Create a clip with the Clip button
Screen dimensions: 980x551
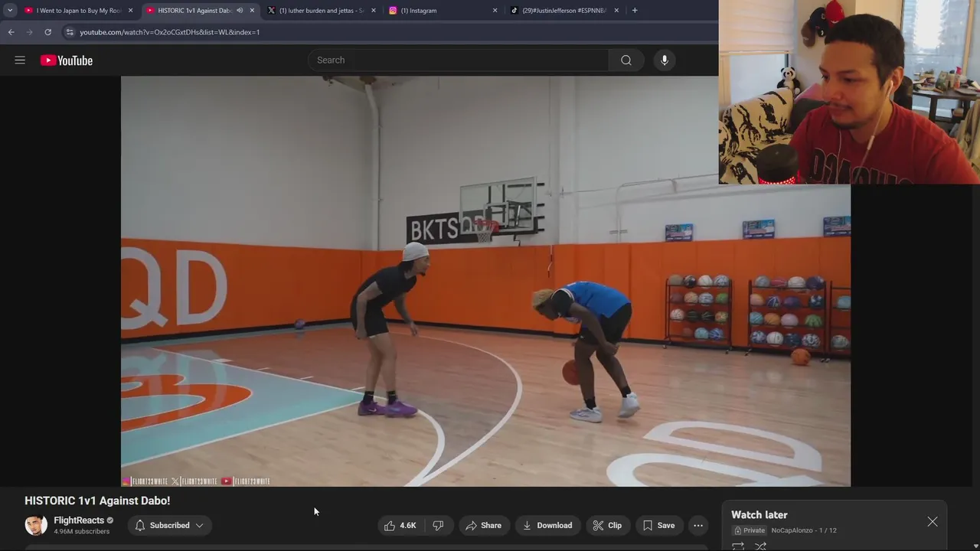(607, 526)
